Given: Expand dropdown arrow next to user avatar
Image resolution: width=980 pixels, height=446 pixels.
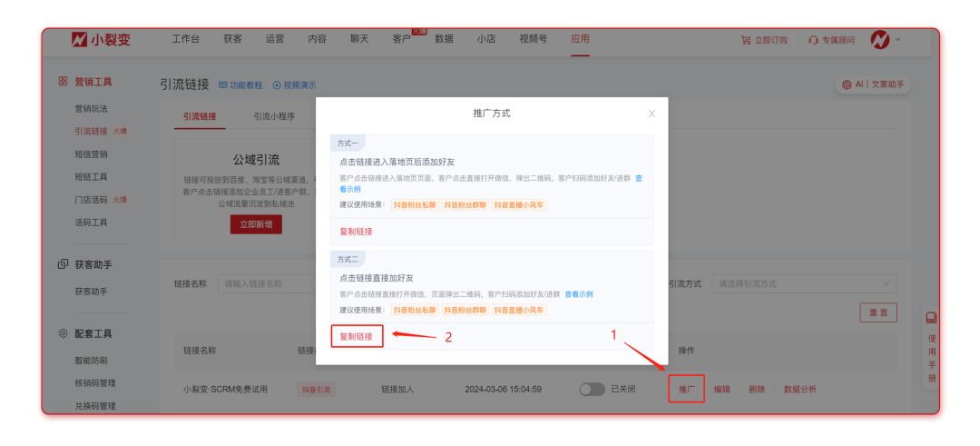Looking at the screenshot, I should point(898,39).
